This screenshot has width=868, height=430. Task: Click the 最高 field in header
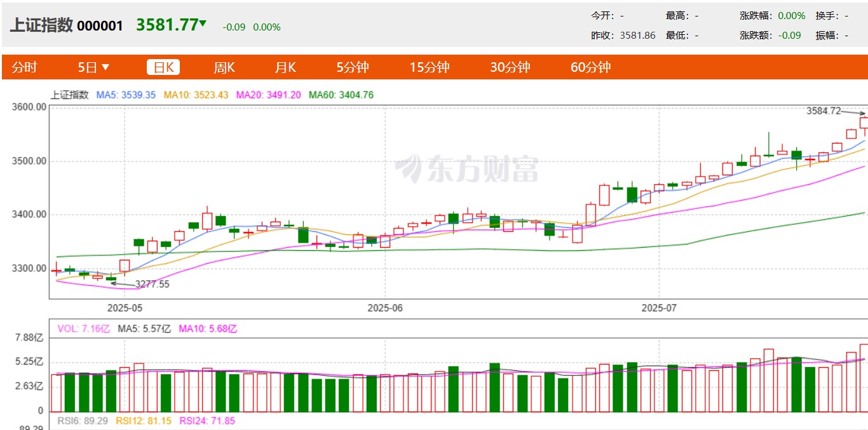pos(682,16)
